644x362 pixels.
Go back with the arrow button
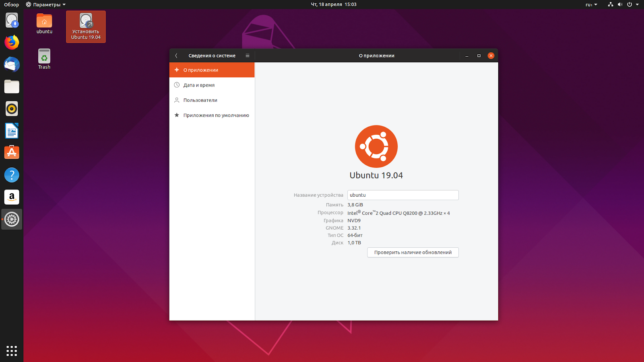point(176,56)
